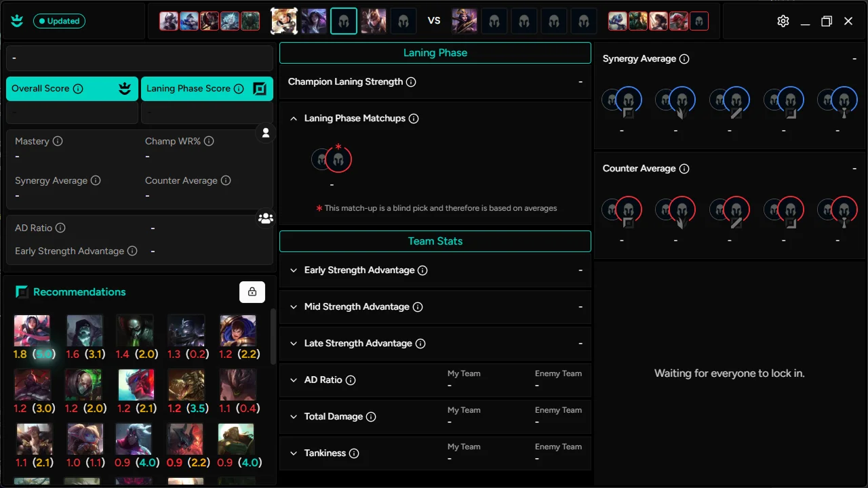Collapse the Laning Phase Matchups section
Screen dimensions: 868x488
pos(293,118)
